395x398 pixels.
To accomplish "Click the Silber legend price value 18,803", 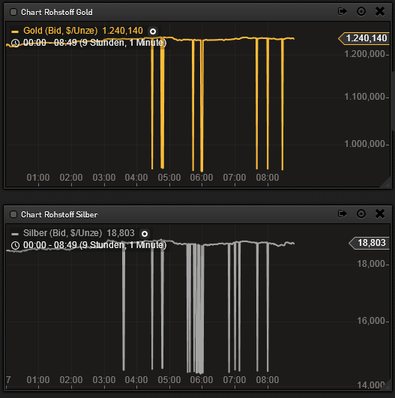I will tap(121, 233).
